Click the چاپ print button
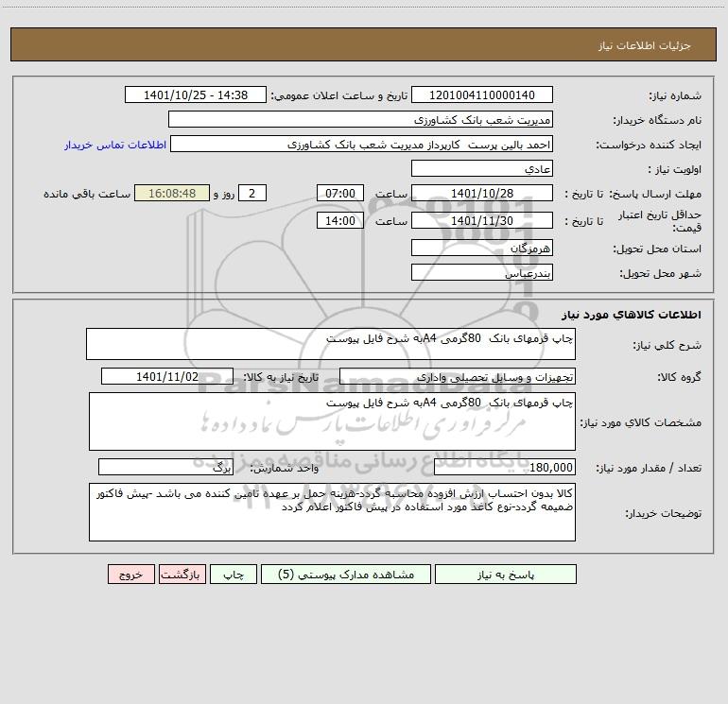Image resolution: width=728 pixels, height=704 pixels. pos(234,575)
